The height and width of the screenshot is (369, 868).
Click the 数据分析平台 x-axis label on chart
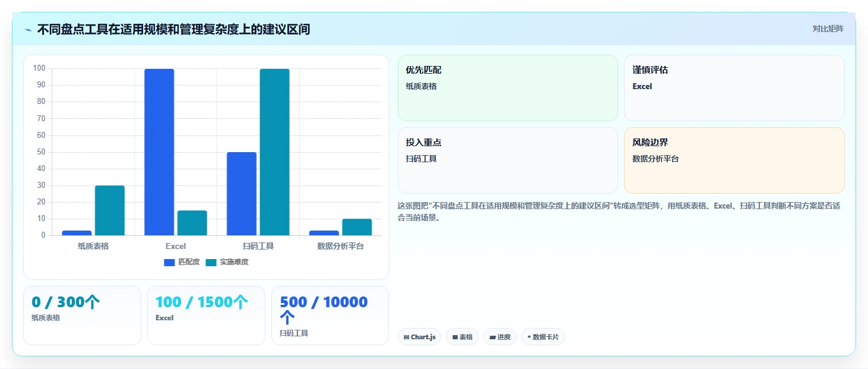tap(341, 246)
